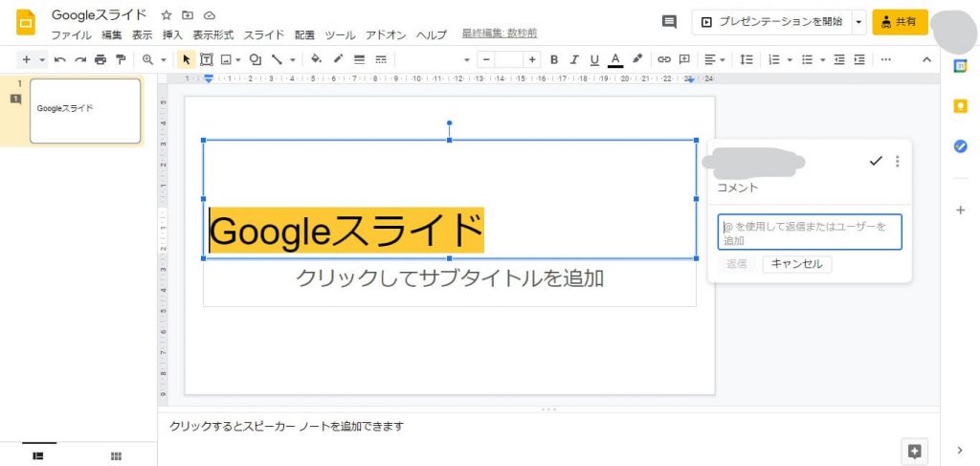This screenshot has width=980, height=466.
Task: Insert a text box
Action: tap(207, 60)
